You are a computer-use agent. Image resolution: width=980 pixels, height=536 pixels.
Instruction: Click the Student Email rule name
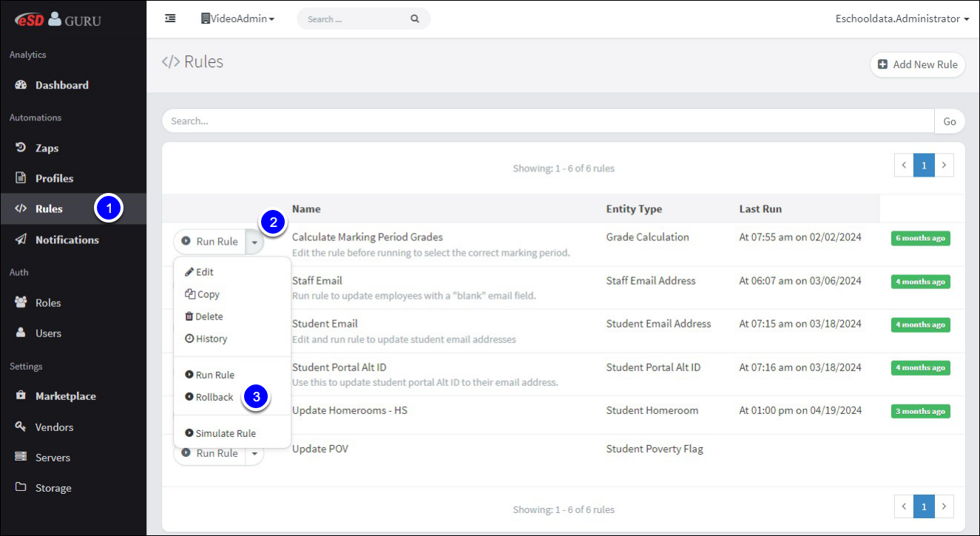(325, 324)
